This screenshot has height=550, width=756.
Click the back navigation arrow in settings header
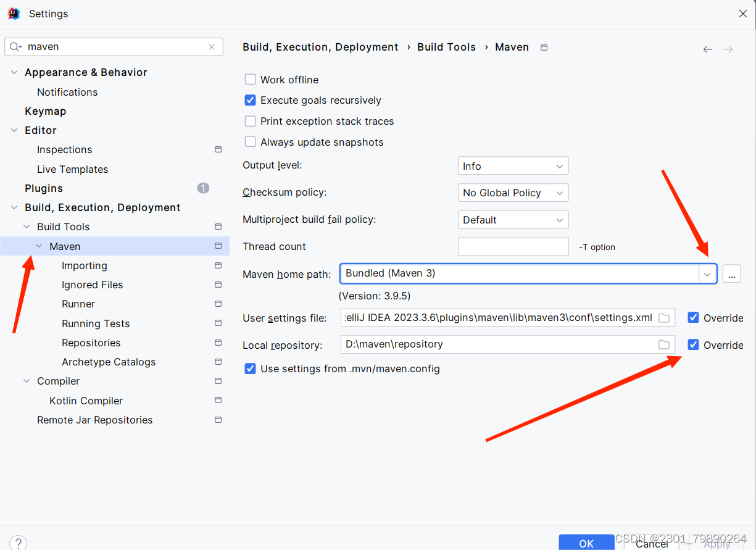[x=708, y=49]
